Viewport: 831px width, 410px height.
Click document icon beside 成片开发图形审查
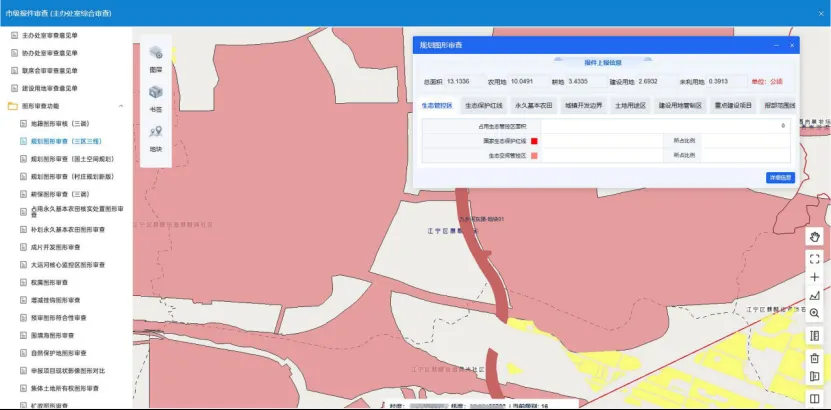point(23,247)
